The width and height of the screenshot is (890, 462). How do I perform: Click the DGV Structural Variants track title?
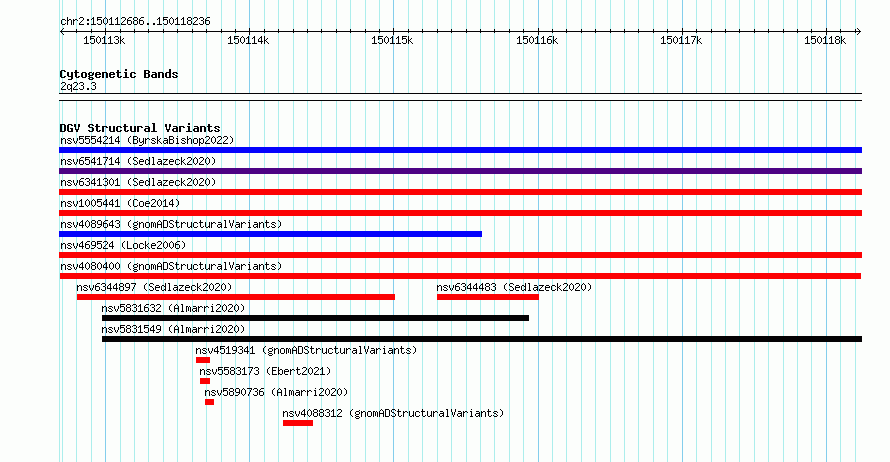click(x=140, y=128)
